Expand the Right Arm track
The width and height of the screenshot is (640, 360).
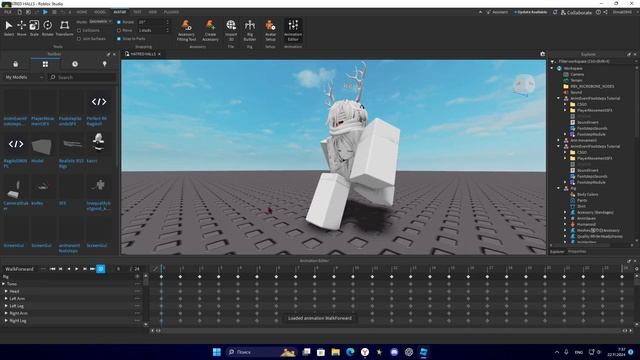[6, 313]
